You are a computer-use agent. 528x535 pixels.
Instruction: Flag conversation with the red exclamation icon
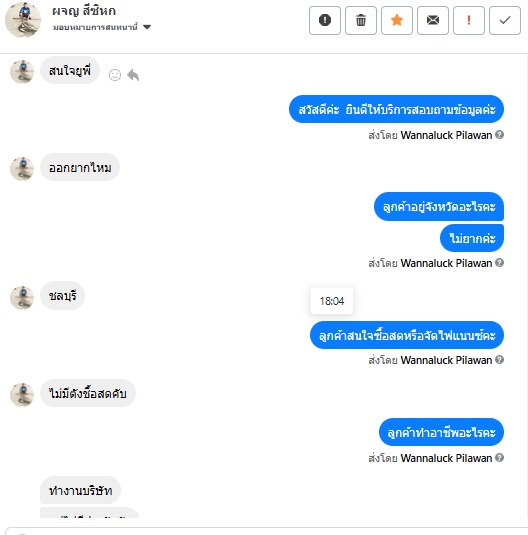click(x=469, y=20)
